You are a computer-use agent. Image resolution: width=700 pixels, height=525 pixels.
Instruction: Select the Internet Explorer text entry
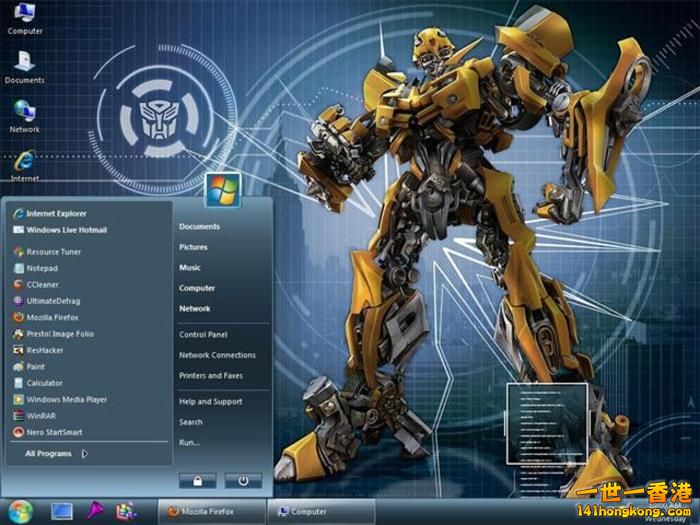57,213
